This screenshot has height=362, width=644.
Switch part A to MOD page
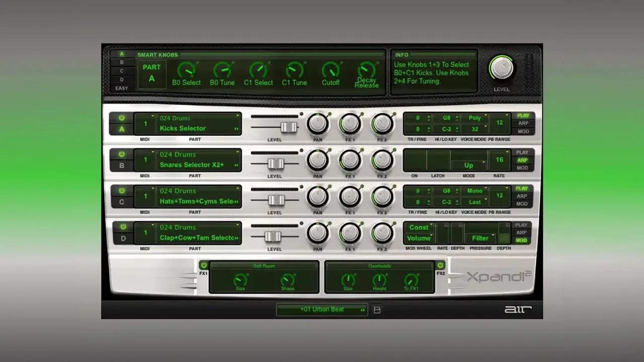[523, 132]
